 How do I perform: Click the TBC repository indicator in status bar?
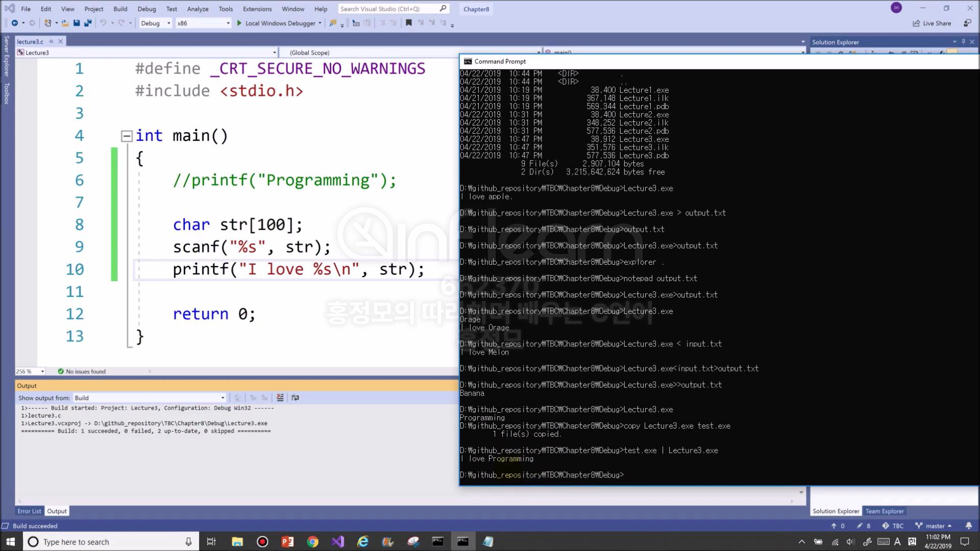pyautogui.click(x=893, y=525)
